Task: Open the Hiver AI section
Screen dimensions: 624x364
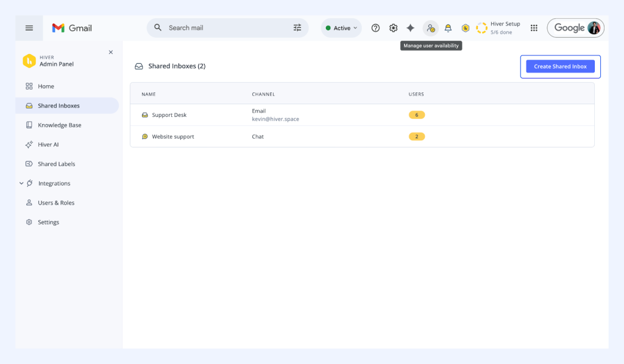Action: point(48,145)
